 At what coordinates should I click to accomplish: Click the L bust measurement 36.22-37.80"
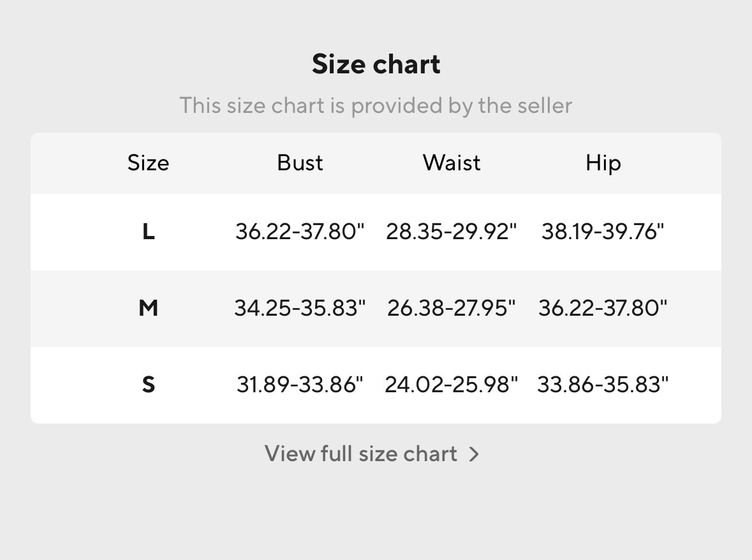tap(300, 232)
